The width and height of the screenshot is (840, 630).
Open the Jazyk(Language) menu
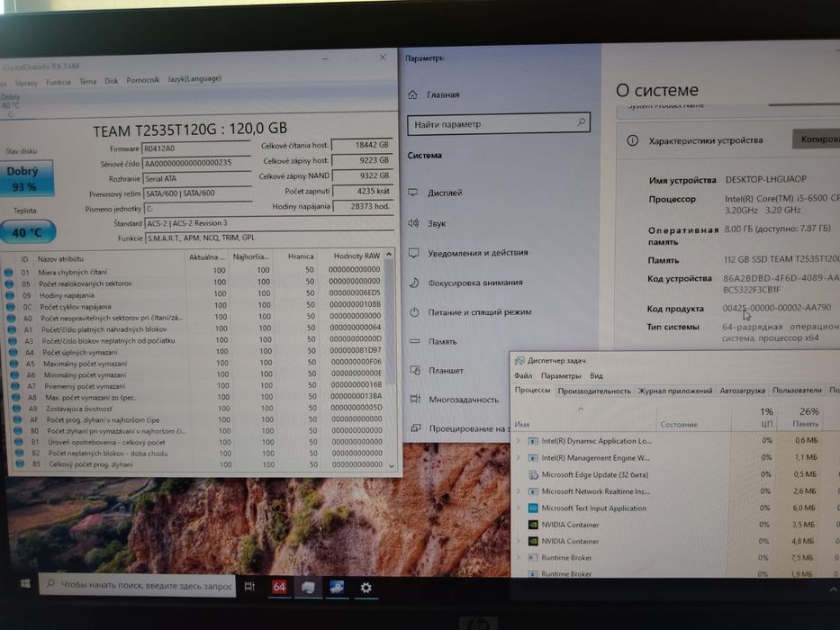click(194, 79)
